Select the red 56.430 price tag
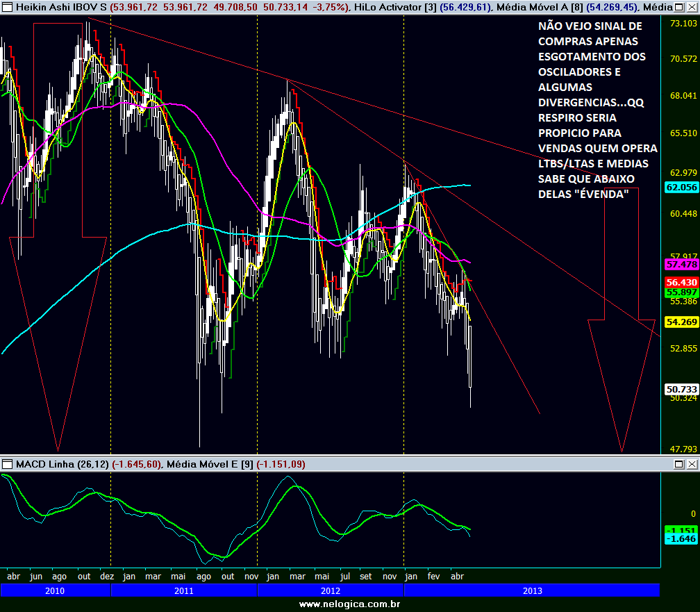The height and width of the screenshot is (612, 700). 682,282
